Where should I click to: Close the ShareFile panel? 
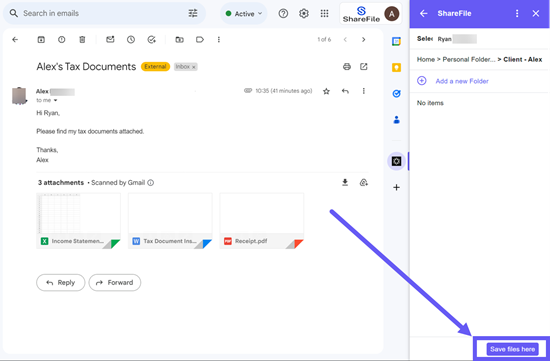tap(536, 14)
